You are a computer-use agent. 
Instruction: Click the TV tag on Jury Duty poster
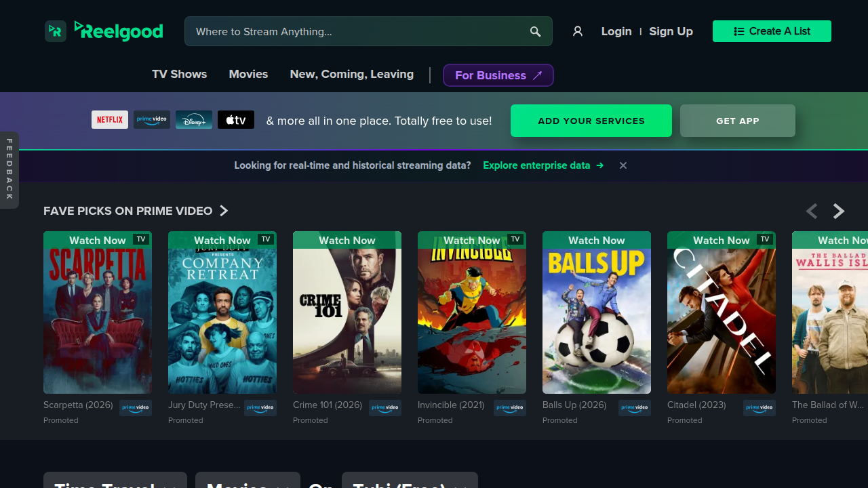point(265,239)
